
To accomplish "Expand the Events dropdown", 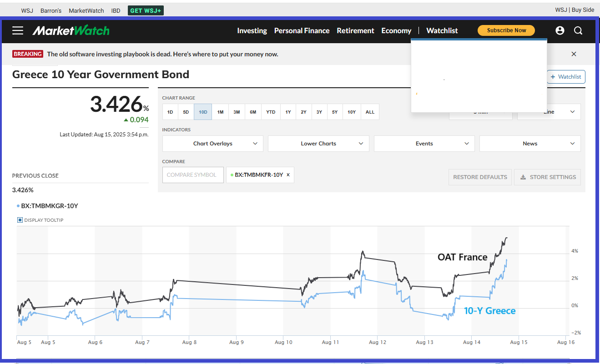I will [424, 144].
